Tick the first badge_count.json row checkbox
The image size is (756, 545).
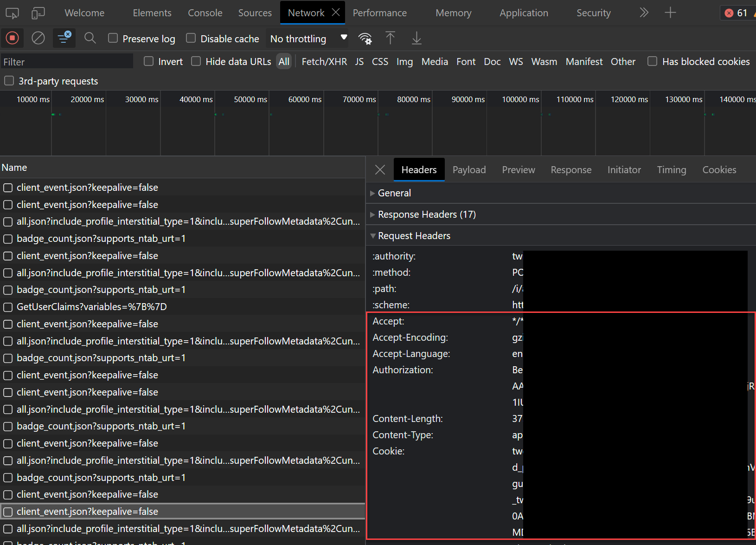coord(8,239)
